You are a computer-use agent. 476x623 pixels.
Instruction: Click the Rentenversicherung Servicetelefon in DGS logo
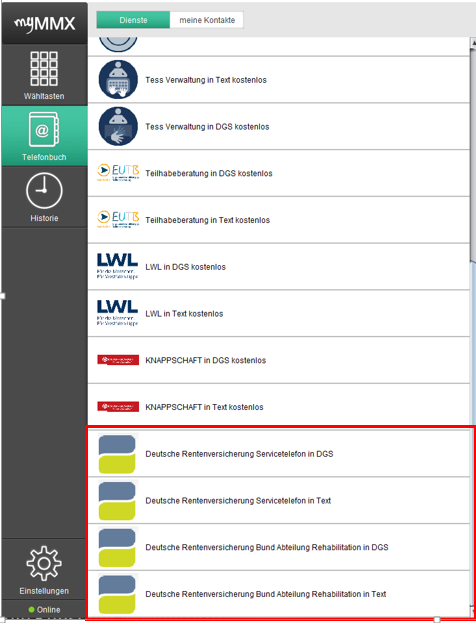[x=118, y=454]
